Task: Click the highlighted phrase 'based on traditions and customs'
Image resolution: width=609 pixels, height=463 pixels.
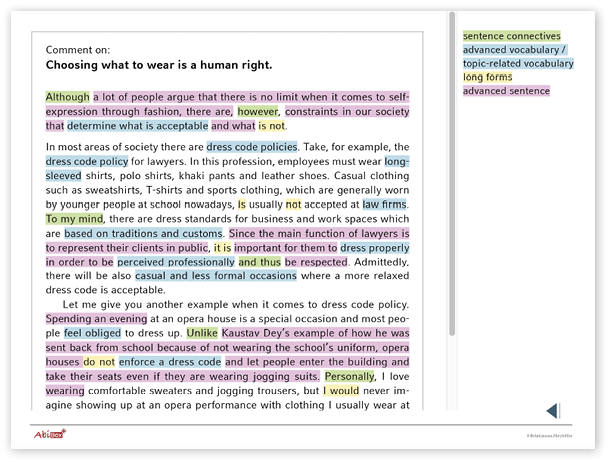Action: 136,233
